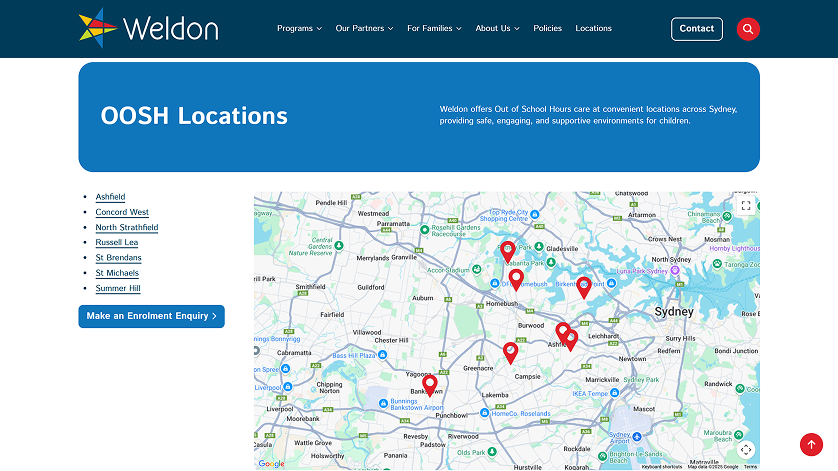Screen dimensions: 838x471
Task: Click the Bass Hill Plaza shopping marker
Action: point(382,354)
